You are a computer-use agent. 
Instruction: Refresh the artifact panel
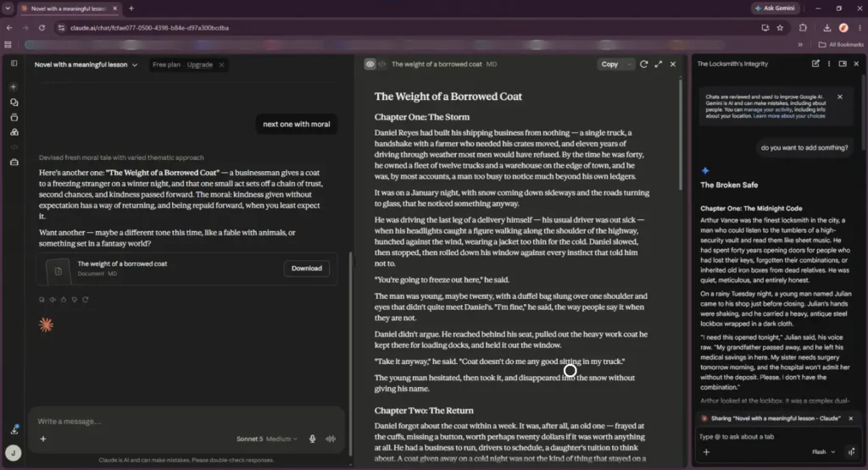(x=644, y=64)
